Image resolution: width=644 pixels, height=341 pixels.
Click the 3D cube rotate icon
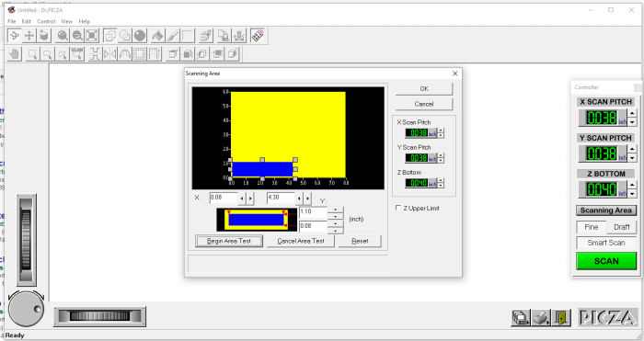tap(44, 36)
